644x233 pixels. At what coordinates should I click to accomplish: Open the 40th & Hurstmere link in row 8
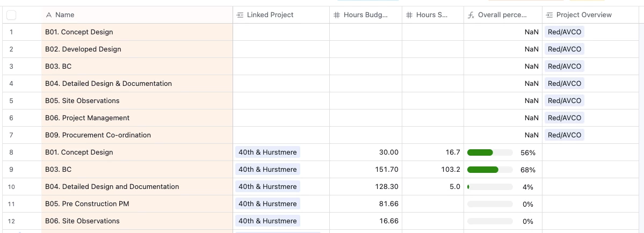tap(267, 152)
